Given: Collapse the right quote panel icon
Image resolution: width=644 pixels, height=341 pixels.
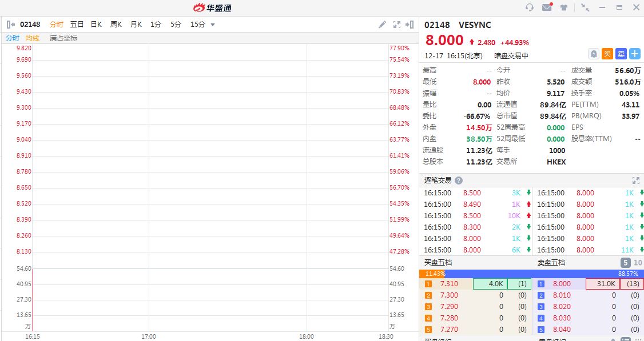Looking at the screenshot, I should (410, 25).
